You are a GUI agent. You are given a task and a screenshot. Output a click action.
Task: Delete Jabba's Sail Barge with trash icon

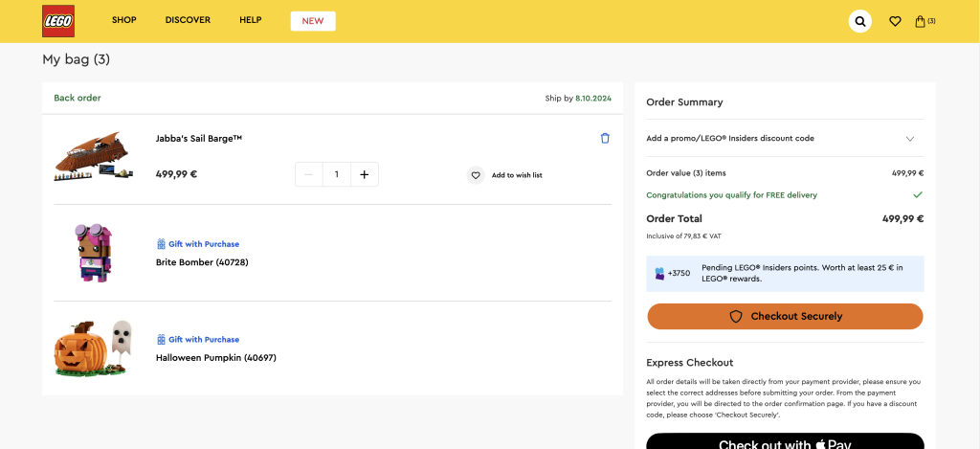tap(605, 138)
